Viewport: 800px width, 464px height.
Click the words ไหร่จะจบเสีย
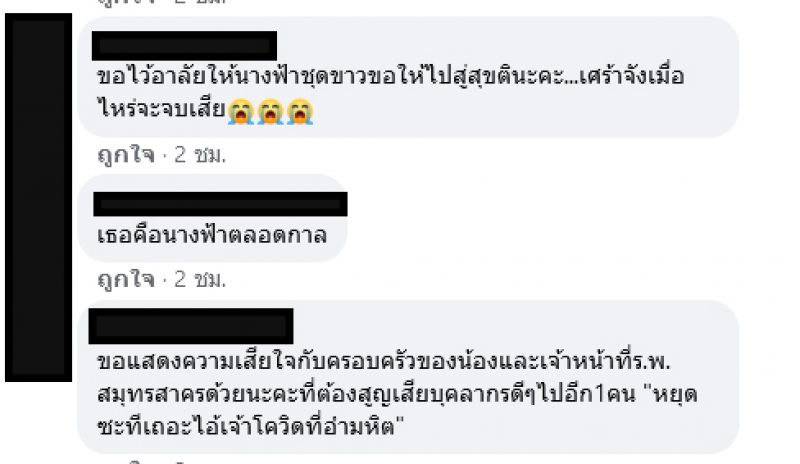tap(161, 109)
